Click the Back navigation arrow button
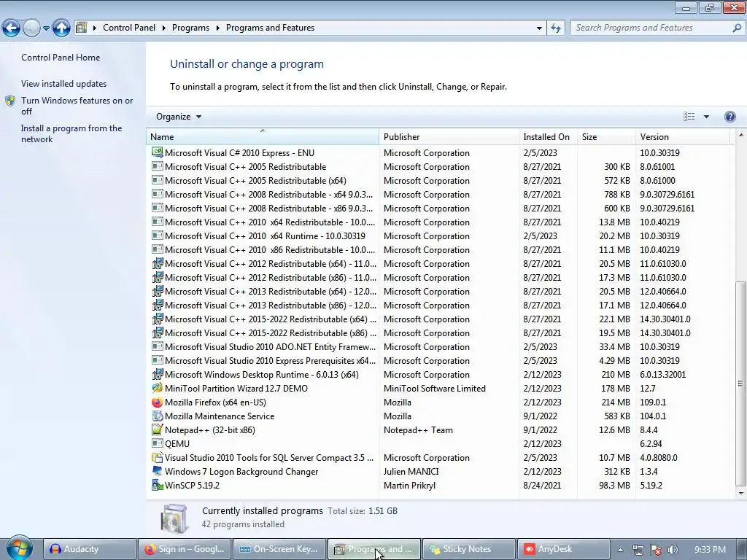Viewport: 747px width, 560px height. coord(12,28)
